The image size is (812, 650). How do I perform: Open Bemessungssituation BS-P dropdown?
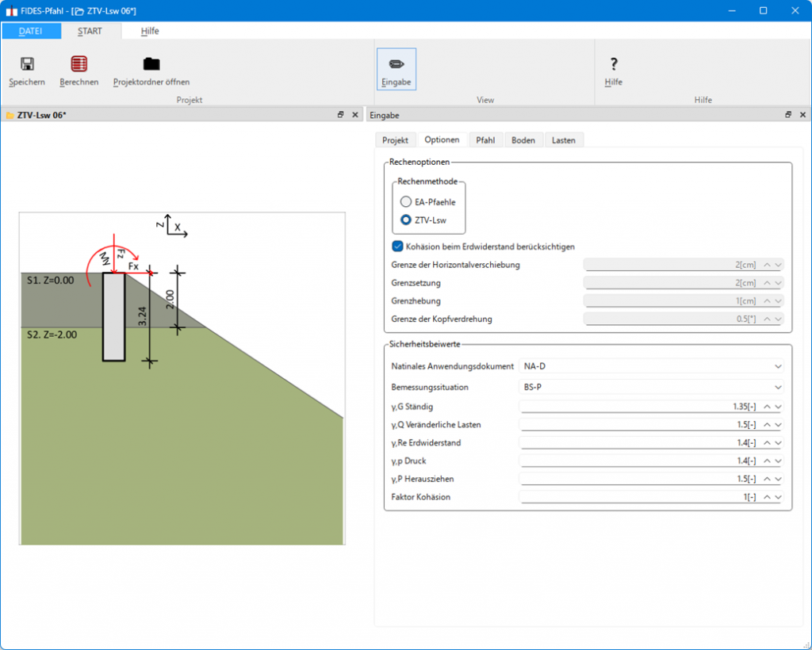[x=651, y=387]
